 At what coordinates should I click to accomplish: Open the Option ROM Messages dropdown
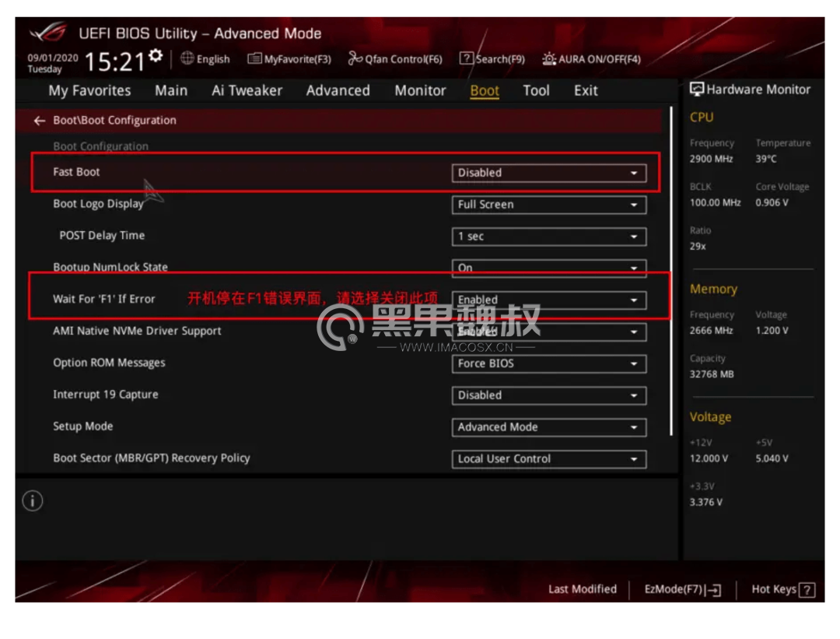point(549,363)
